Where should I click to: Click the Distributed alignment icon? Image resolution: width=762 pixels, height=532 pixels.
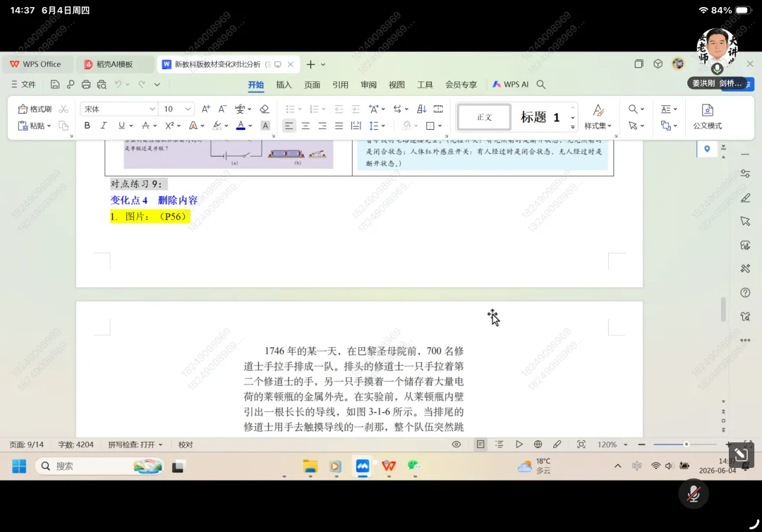coord(356,126)
